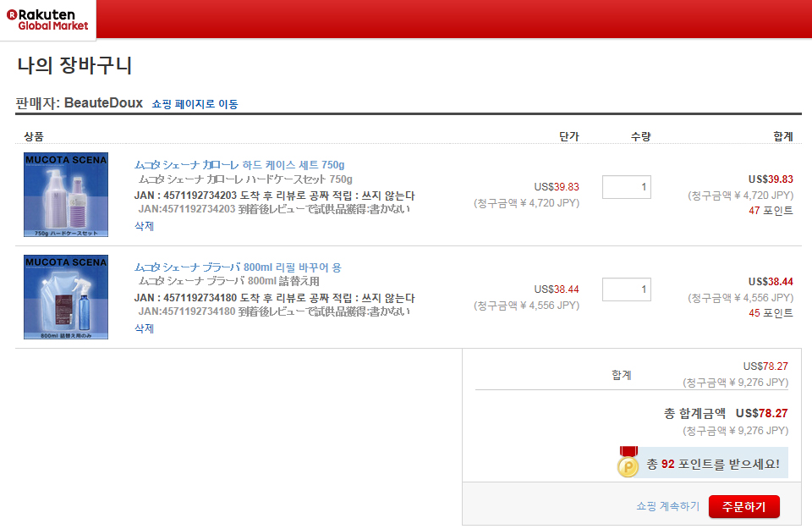The width and height of the screenshot is (812, 529).
Task: Focus quantity field for the 750g set
Action: [x=626, y=187]
